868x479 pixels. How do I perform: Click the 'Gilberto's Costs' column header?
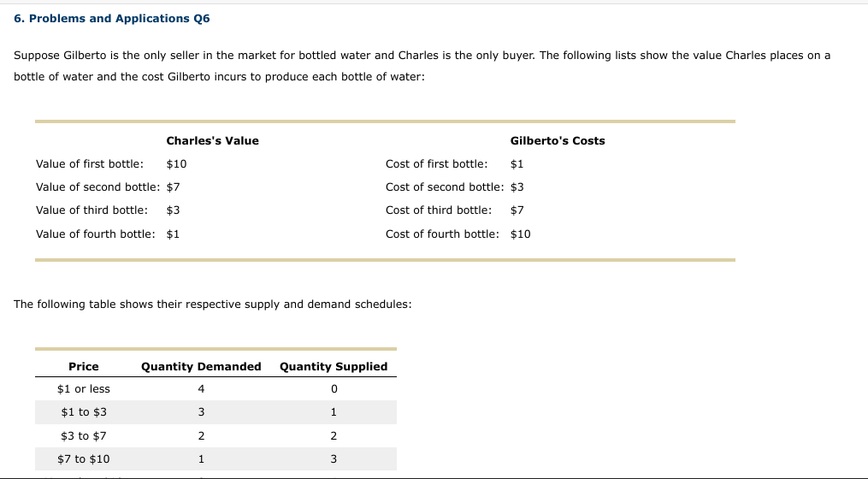point(557,140)
